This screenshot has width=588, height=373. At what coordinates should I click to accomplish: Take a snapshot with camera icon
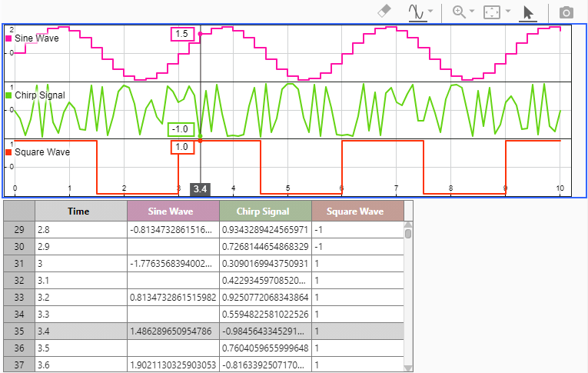(x=566, y=12)
